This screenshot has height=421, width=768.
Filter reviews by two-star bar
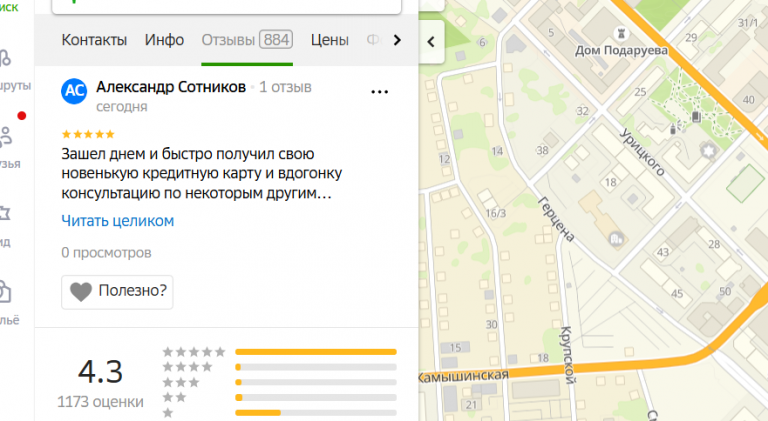coord(316,398)
